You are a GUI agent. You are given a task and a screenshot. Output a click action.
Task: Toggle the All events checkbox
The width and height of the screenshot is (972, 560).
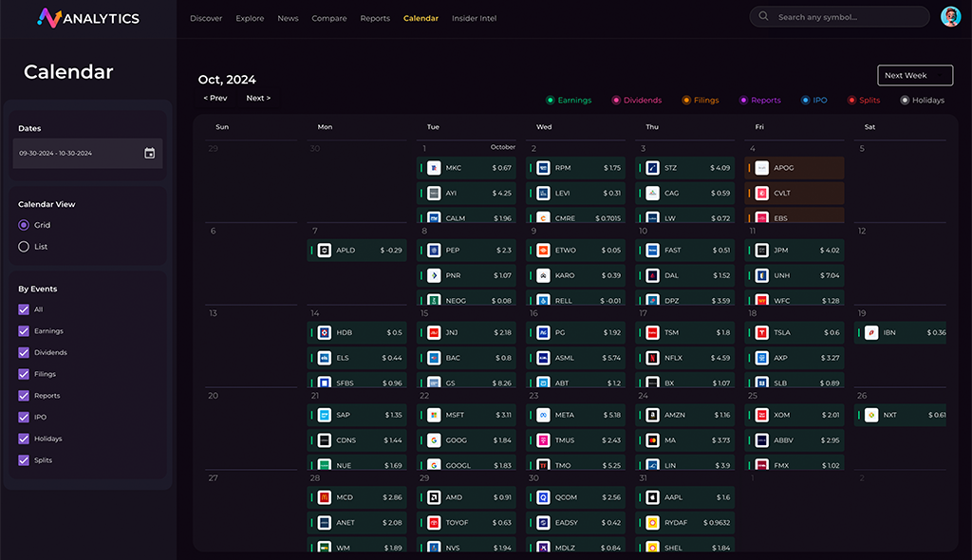click(x=24, y=309)
